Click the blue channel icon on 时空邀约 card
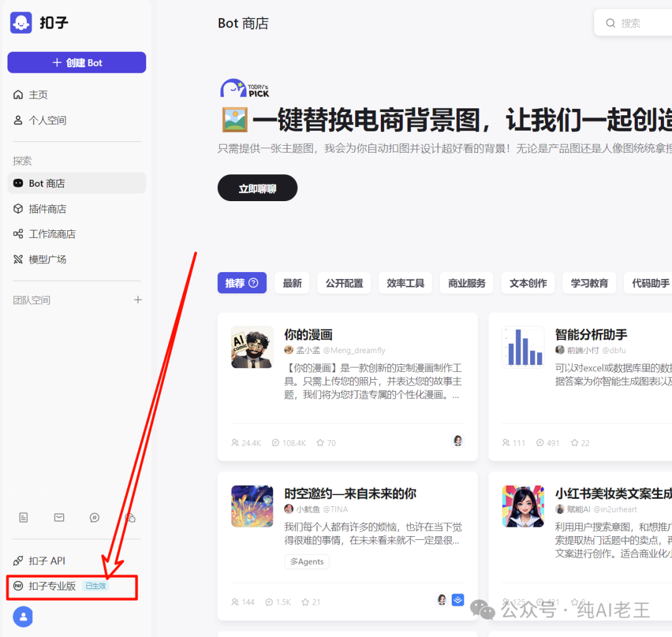The image size is (672, 637). [458, 600]
